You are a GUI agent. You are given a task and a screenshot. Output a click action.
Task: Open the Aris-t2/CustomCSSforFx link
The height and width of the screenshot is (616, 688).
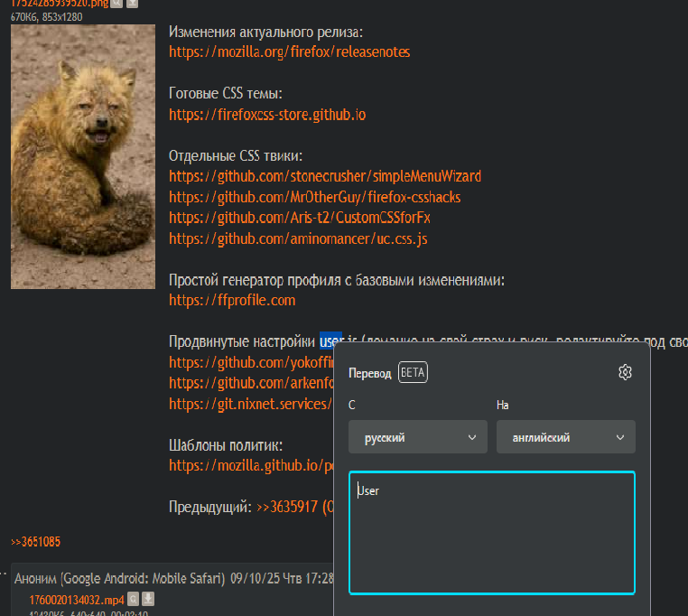pyautogui.click(x=300, y=219)
